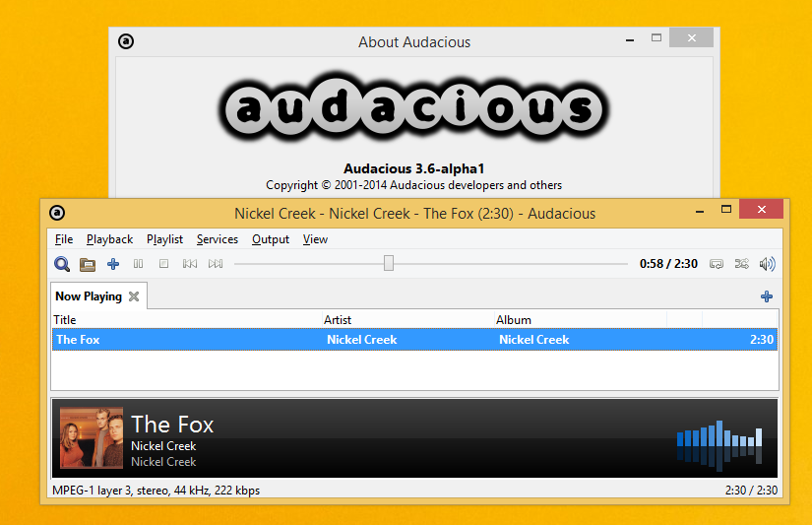Click the seek slider handle
This screenshot has width=812, height=525.
tap(389, 263)
